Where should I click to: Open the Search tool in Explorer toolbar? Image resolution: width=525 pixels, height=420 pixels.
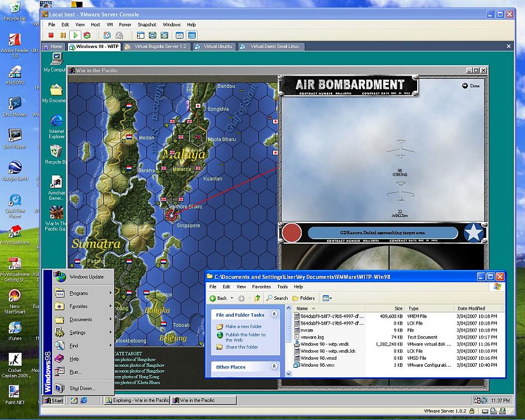(277, 298)
